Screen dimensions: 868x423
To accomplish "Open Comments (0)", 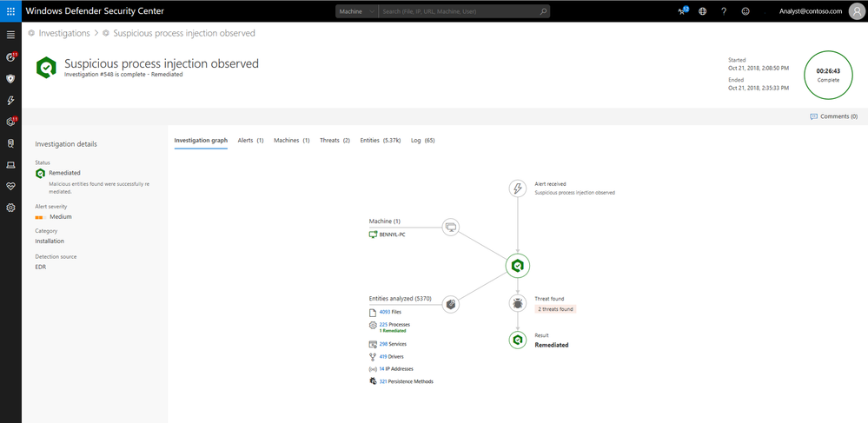I will pyautogui.click(x=834, y=116).
